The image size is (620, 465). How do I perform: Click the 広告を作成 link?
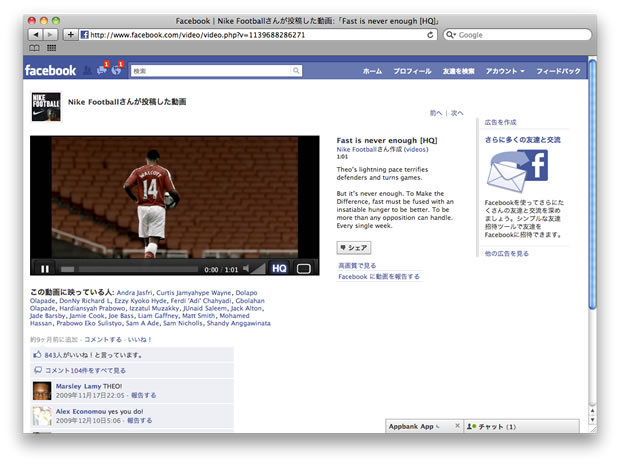501,122
